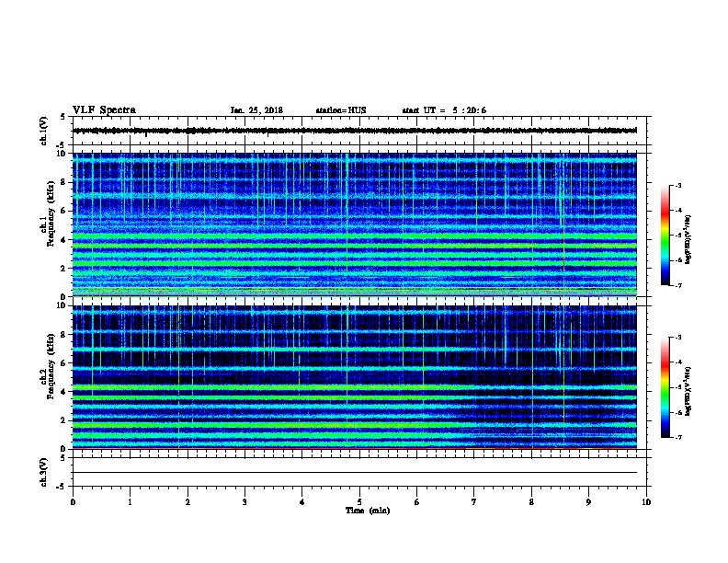The width and height of the screenshot is (728, 563).
Task: Click the "5" tick on the Time axis
Action: pos(359,502)
